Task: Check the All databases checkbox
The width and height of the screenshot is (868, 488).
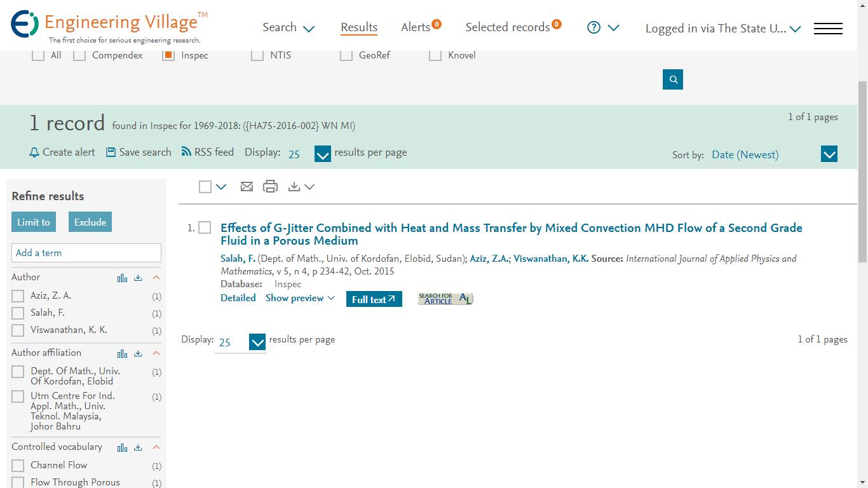Action: pos(38,55)
